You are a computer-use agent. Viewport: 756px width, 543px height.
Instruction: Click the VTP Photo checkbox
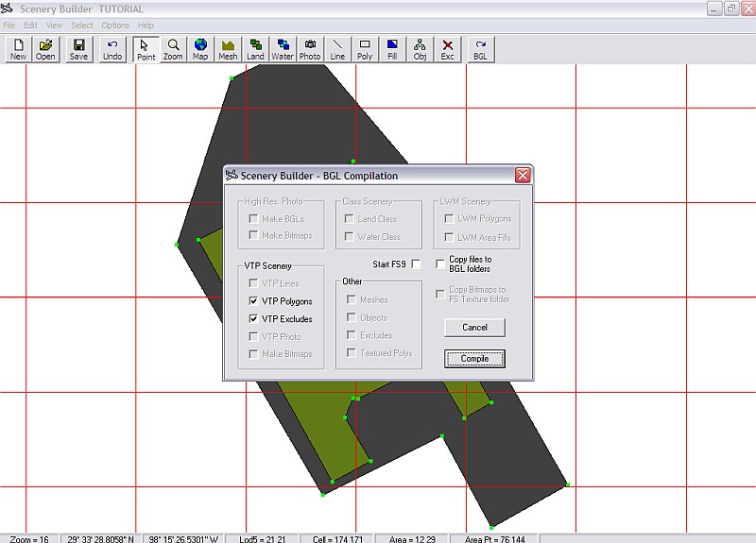[x=253, y=336]
